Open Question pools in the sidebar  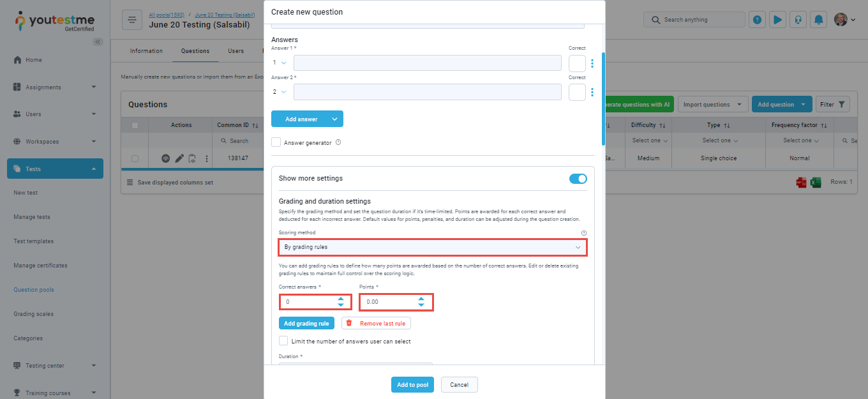point(34,290)
